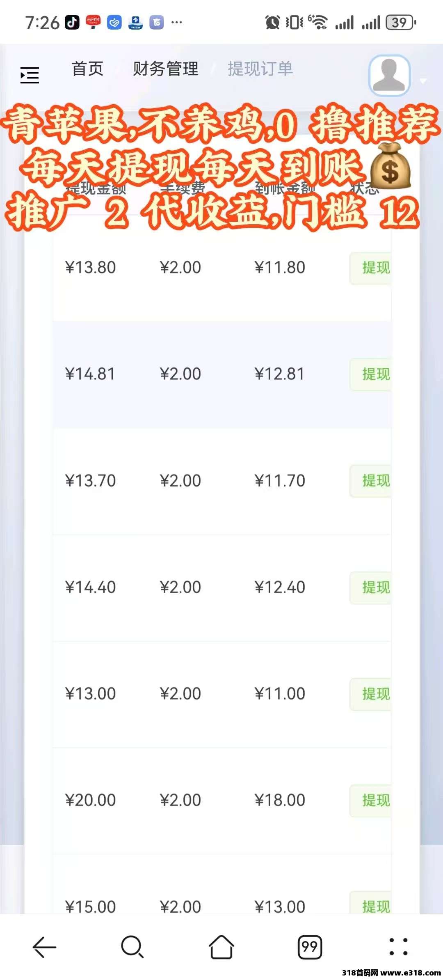The width and height of the screenshot is (443, 980).
Task: Select the ¥14.40 withdrawal amount cell
Action: click(90, 587)
